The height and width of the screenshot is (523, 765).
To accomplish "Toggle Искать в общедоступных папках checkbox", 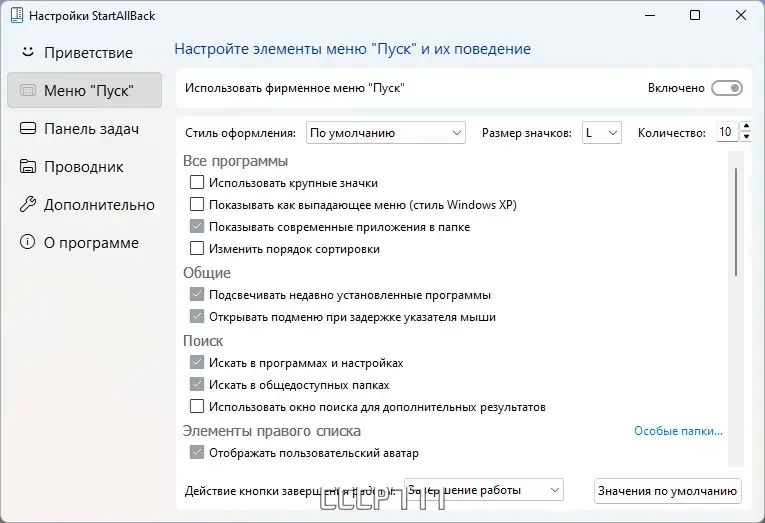I will 197,384.
